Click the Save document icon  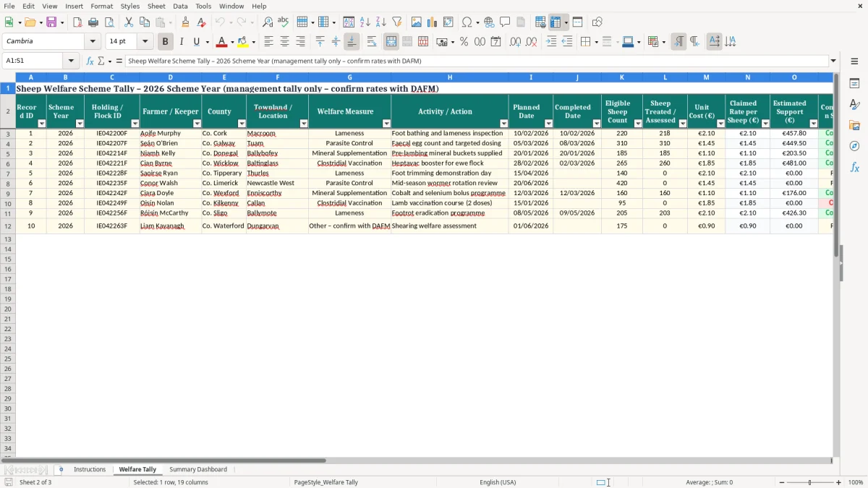pos(51,22)
